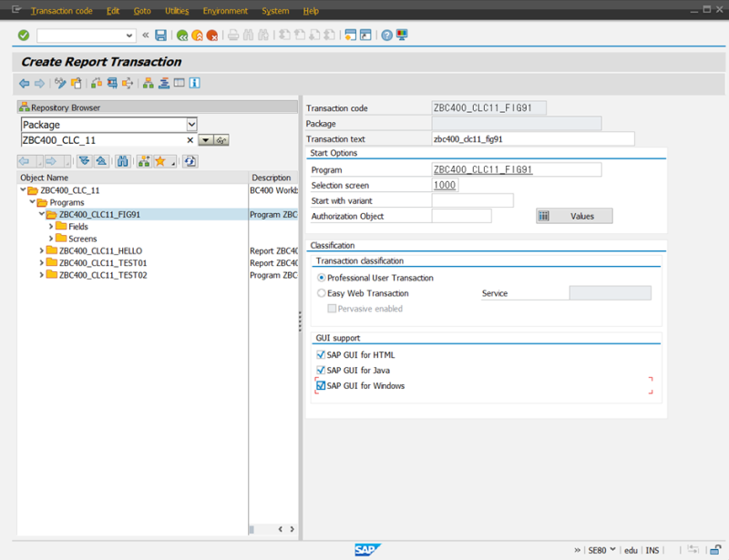Open the Package object type dropdown
The width and height of the screenshot is (729, 560).
click(x=191, y=125)
